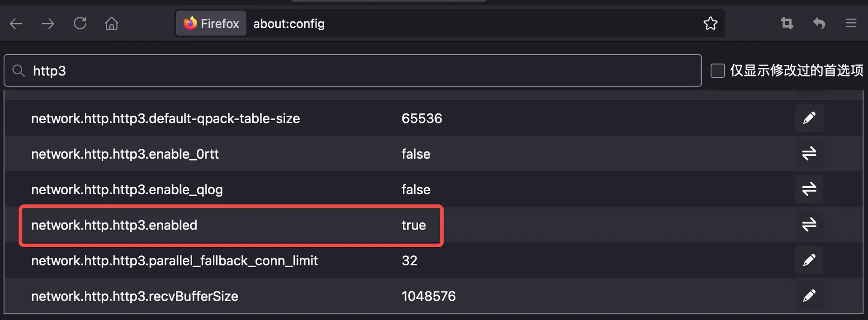Toggle network.http.http3.enable_qlog value

[809, 189]
